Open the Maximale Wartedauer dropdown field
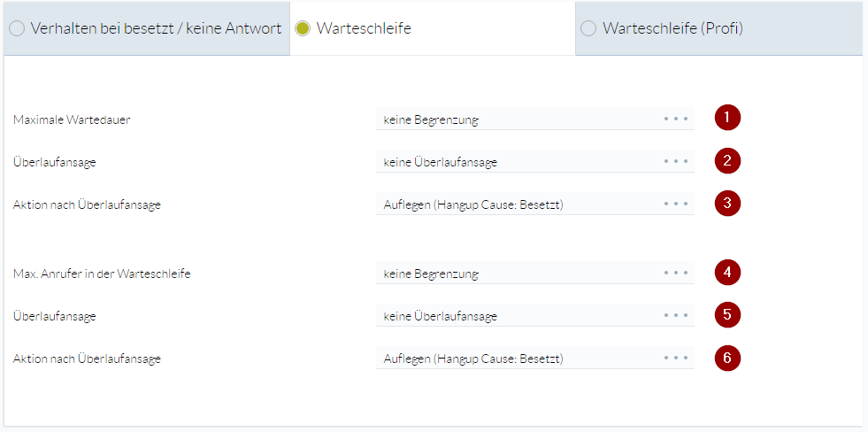This screenshot has width=868, height=432. [534, 119]
